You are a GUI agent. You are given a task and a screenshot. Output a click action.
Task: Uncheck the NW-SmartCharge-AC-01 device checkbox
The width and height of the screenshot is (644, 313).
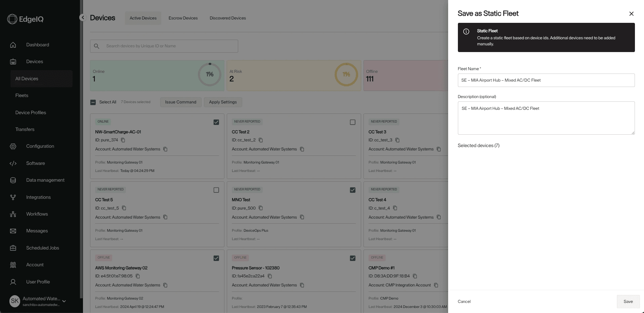click(x=216, y=122)
